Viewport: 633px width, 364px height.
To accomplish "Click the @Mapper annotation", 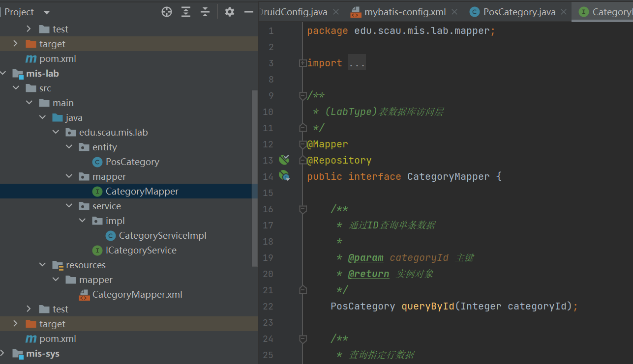I will click(x=328, y=144).
